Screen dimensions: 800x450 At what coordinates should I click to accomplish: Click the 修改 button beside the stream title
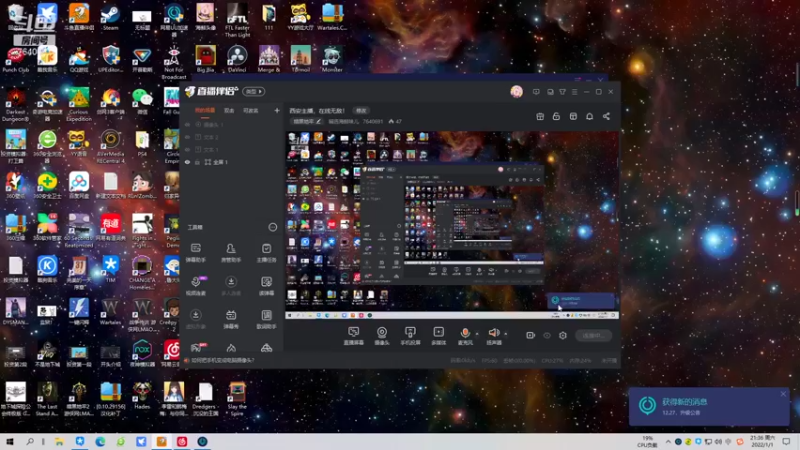361,110
